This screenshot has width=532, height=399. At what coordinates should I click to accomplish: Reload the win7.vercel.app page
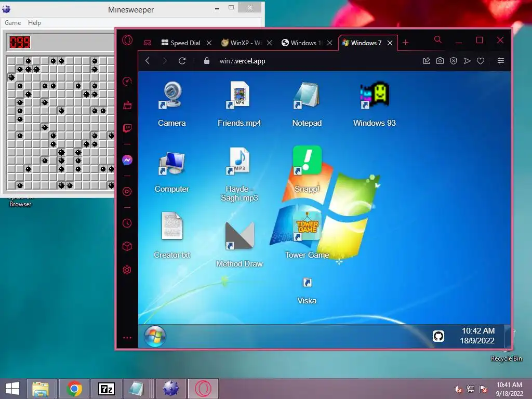tap(182, 61)
